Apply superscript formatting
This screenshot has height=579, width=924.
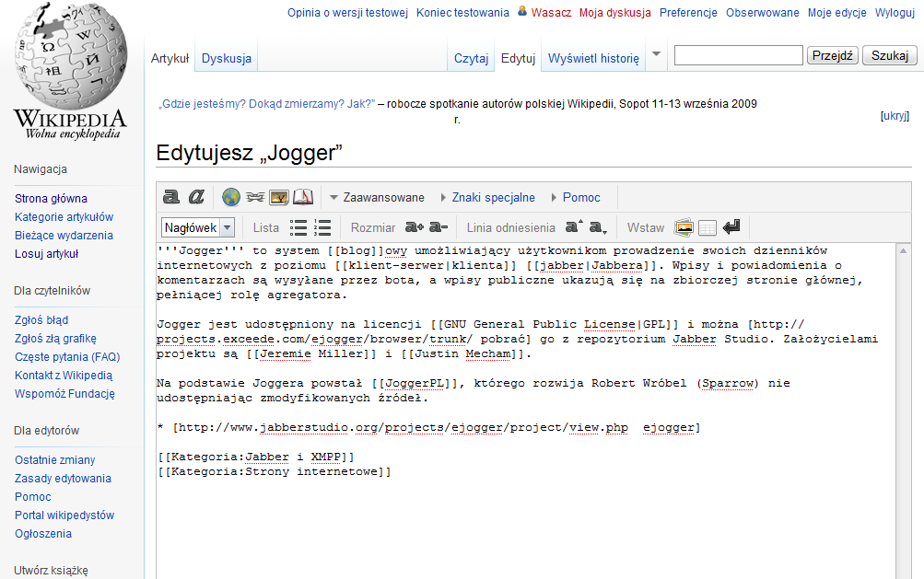click(x=574, y=227)
